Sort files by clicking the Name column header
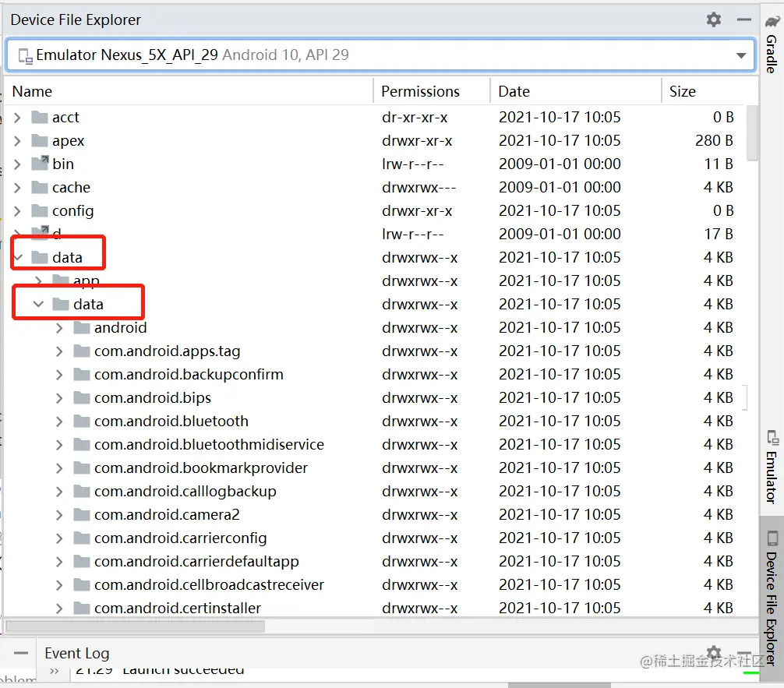The image size is (784, 688). (32, 91)
